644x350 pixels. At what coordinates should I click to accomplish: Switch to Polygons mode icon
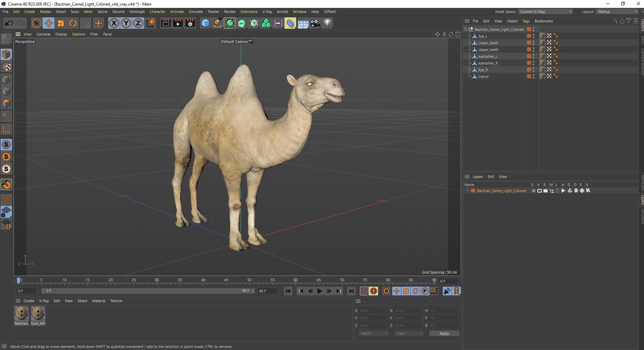point(6,104)
